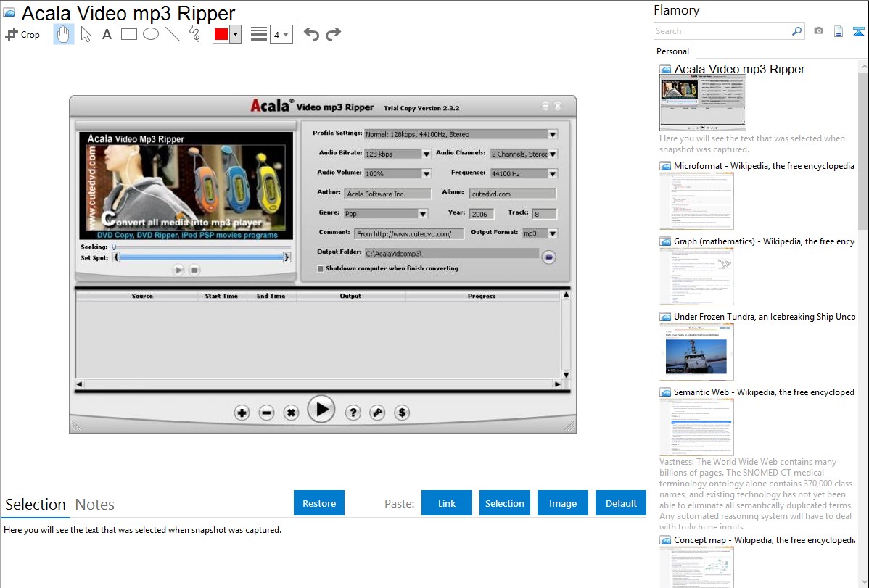Toggle Shutdown computer when finish converting checkbox
Image resolution: width=869 pixels, height=588 pixels.
coord(321,268)
